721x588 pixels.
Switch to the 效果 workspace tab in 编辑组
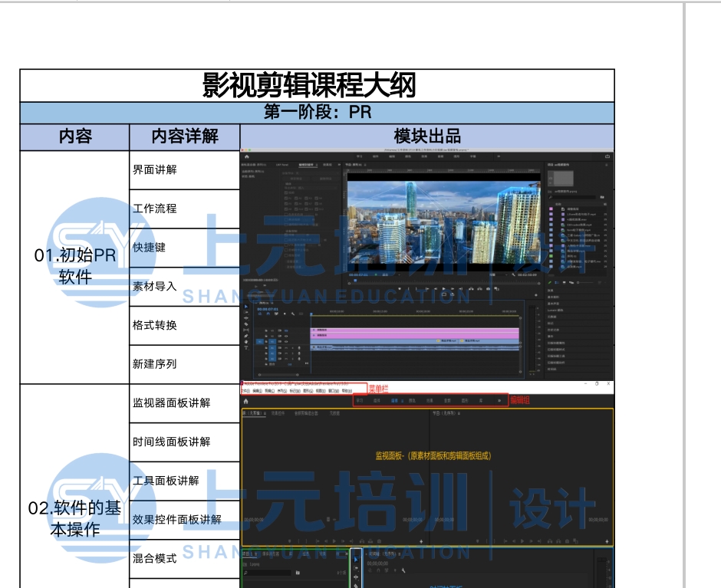430,400
